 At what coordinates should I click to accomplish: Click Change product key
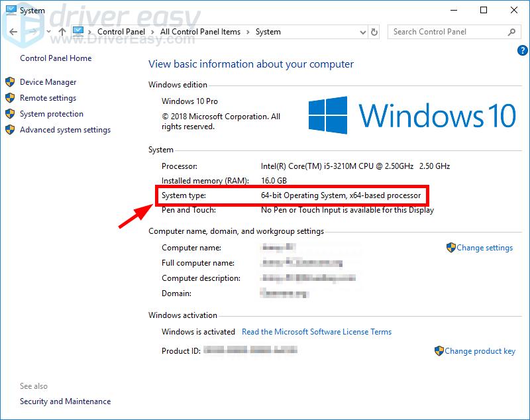coord(480,351)
